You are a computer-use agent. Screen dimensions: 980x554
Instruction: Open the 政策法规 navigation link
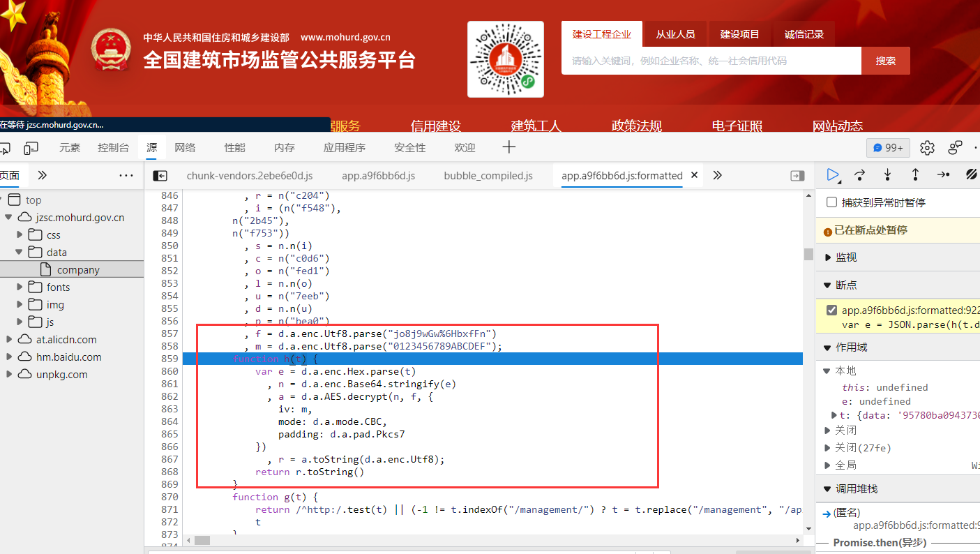637,126
